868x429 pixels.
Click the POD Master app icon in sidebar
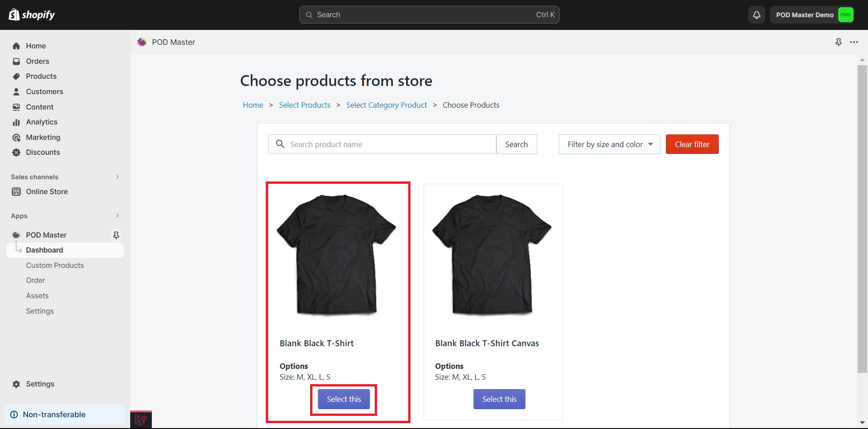(16, 235)
